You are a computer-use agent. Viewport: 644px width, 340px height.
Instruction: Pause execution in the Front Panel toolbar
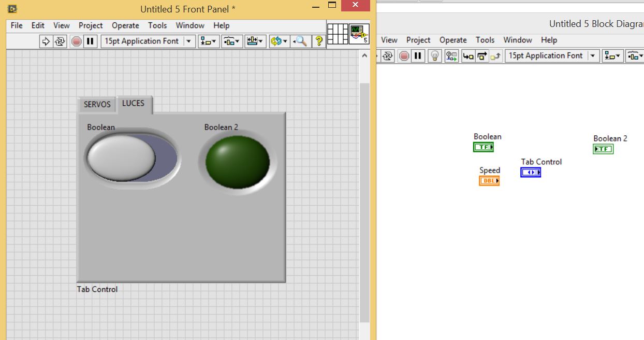pos(90,41)
